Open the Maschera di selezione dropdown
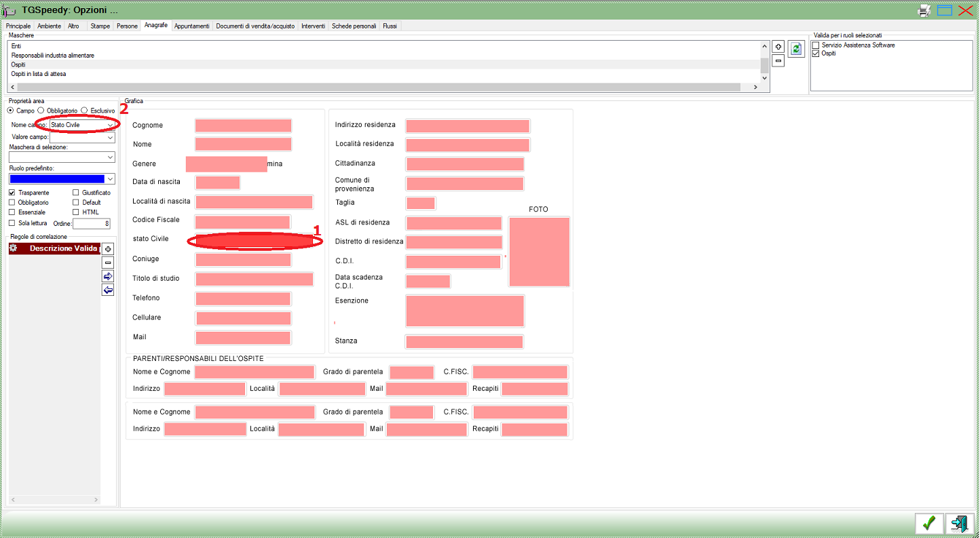This screenshot has height=538, width=980. pos(110,157)
